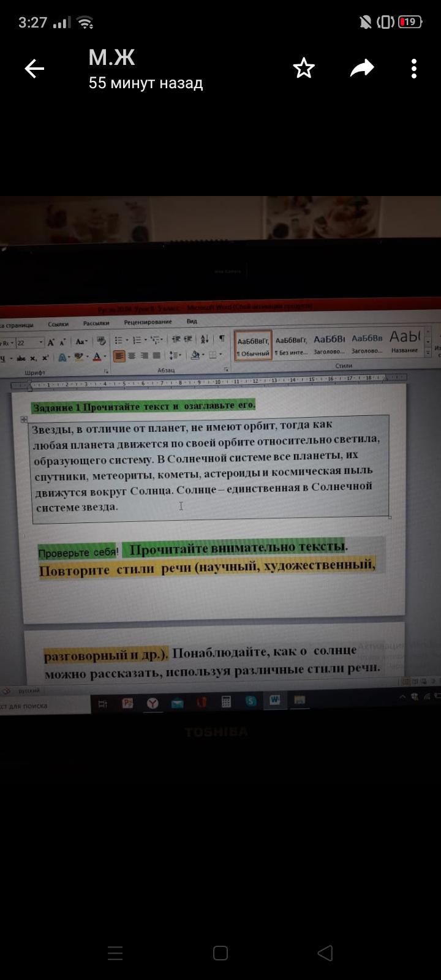Tap the Android home navigation button
The height and width of the screenshot is (980, 441).
point(221,953)
